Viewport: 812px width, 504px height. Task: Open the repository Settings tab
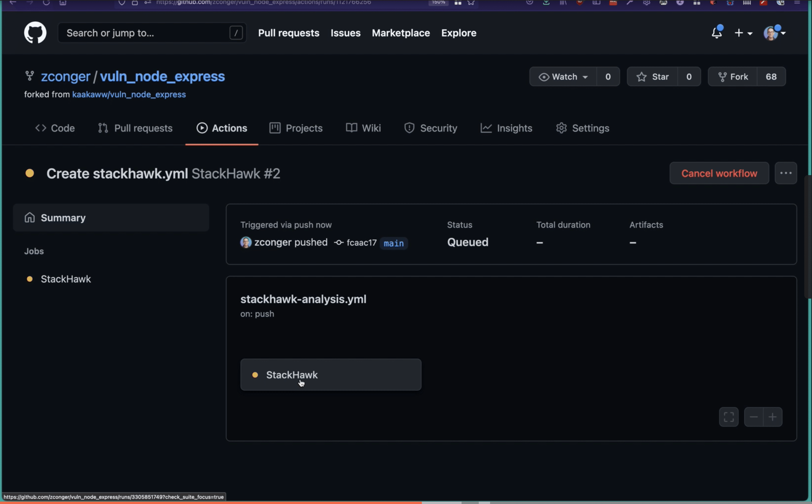point(583,128)
